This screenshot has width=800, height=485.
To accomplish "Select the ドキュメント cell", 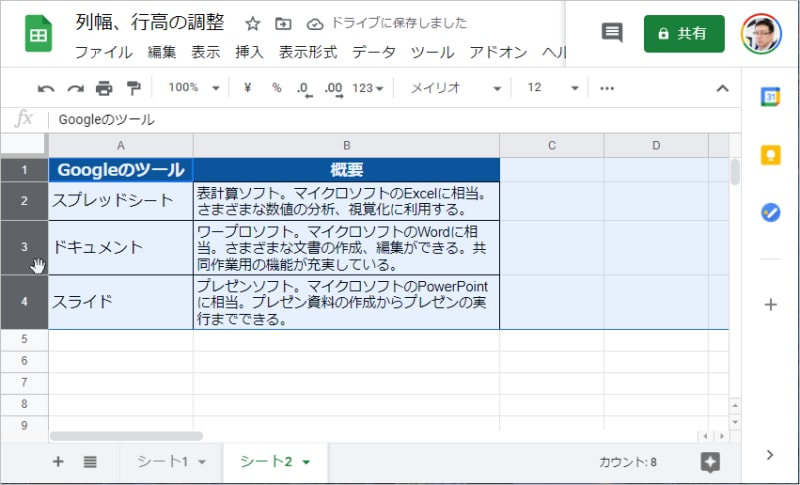I will pyautogui.click(x=121, y=248).
